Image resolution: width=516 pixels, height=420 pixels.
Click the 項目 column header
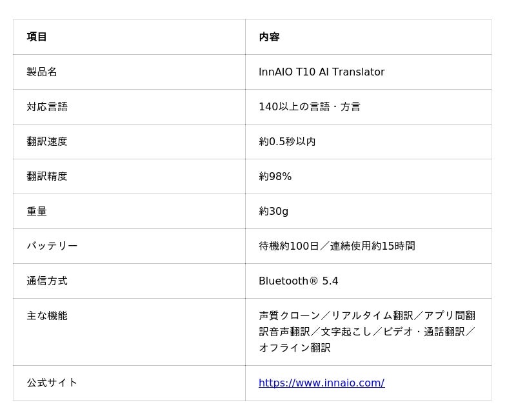pos(37,37)
